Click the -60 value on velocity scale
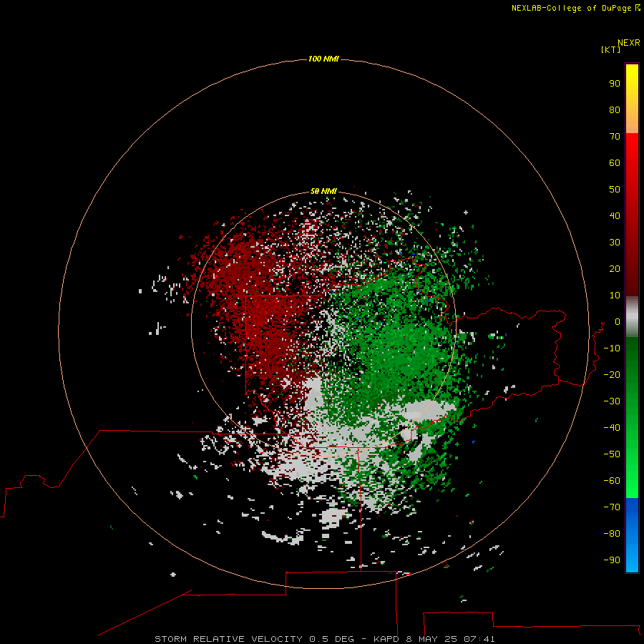 click(x=612, y=481)
